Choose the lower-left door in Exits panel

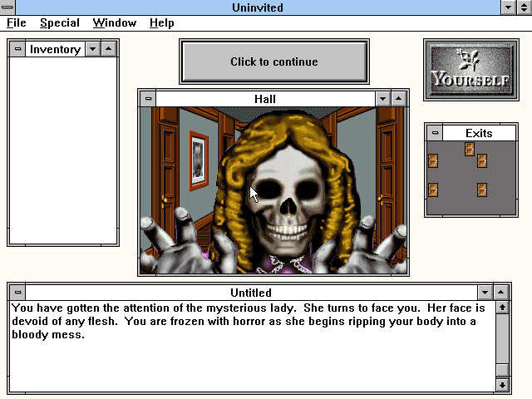tap(433, 190)
